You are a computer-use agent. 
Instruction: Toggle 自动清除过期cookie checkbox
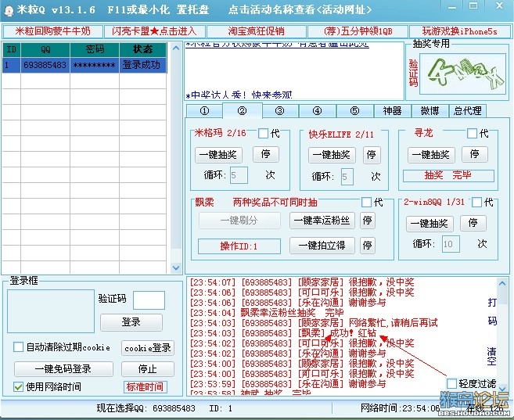click(18, 347)
